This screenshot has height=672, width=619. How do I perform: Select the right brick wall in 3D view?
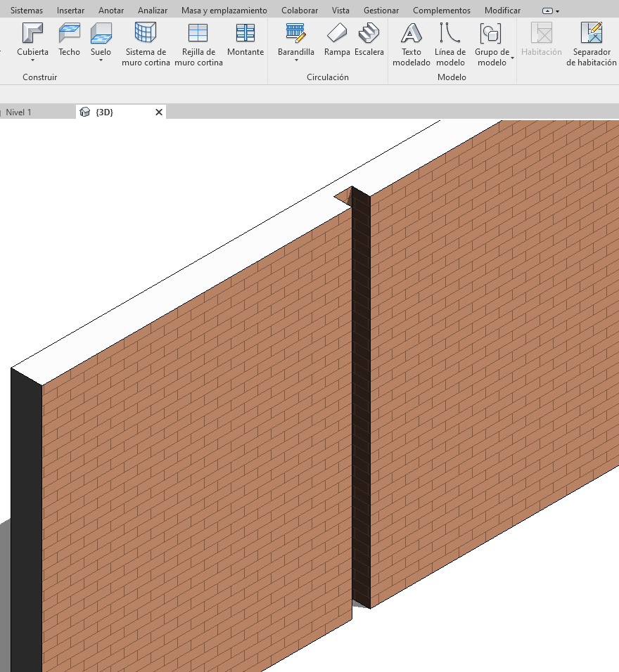pyautogui.click(x=492, y=351)
